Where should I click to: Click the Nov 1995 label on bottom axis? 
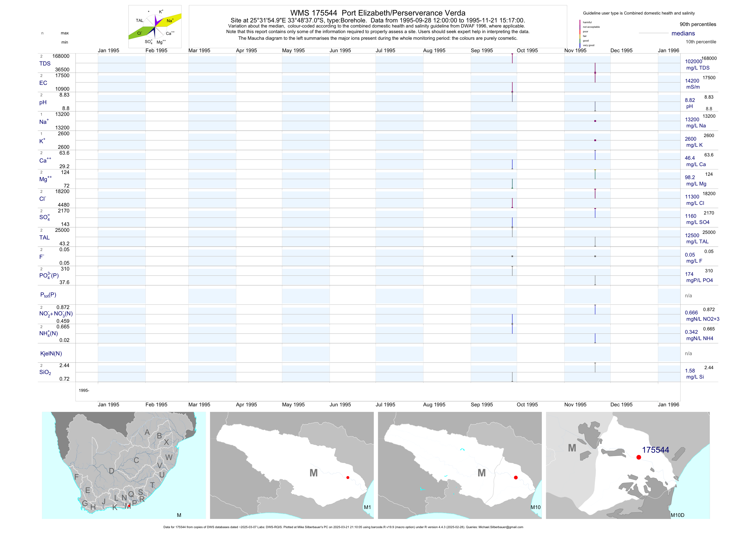(575, 405)
